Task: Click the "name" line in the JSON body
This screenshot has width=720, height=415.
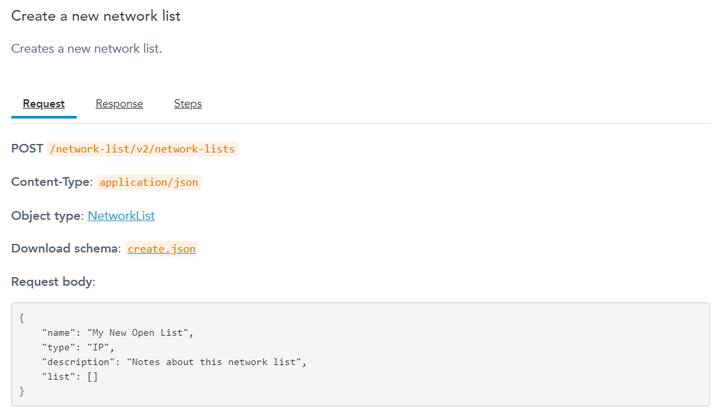Action: point(117,332)
